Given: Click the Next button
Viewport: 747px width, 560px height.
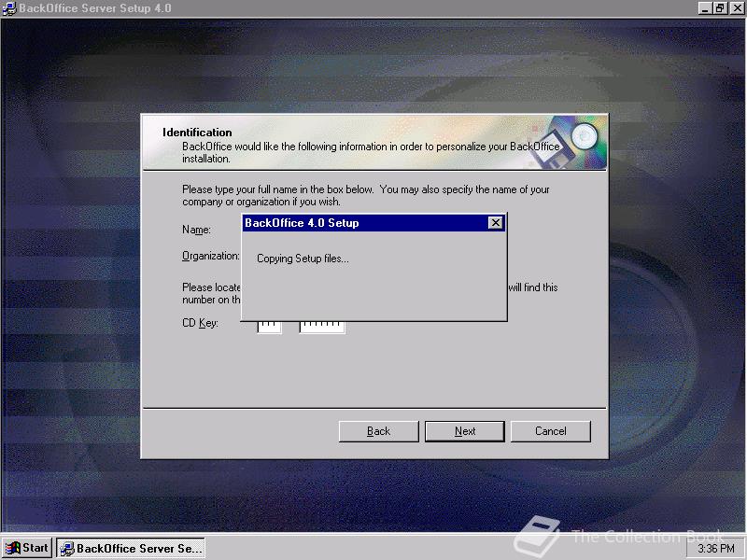Looking at the screenshot, I should point(464,431).
